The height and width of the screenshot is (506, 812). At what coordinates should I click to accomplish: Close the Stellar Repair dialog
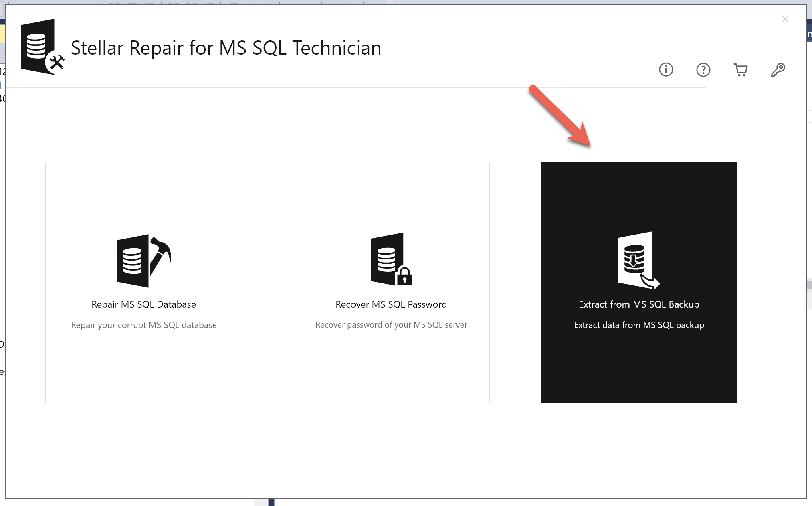pyautogui.click(x=785, y=19)
